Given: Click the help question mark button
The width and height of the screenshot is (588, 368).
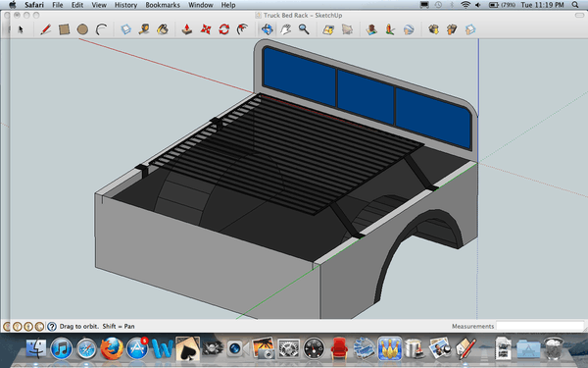Looking at the screenshot, I should point(52,327).
